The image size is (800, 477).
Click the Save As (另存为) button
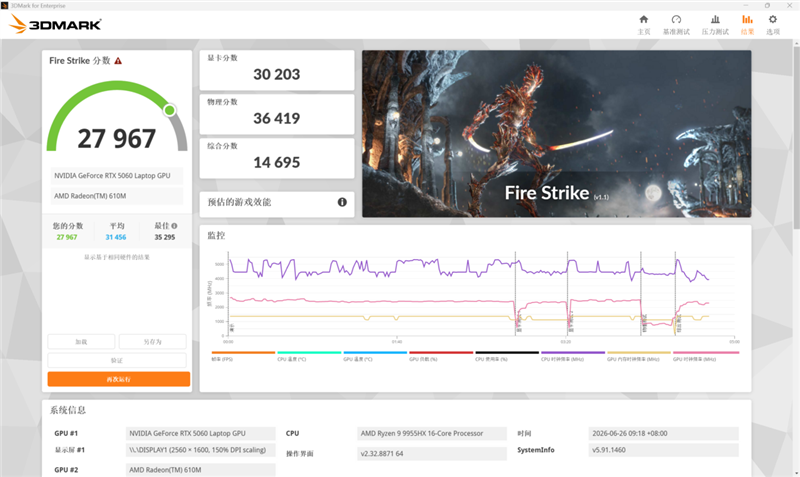coord(153,341)
